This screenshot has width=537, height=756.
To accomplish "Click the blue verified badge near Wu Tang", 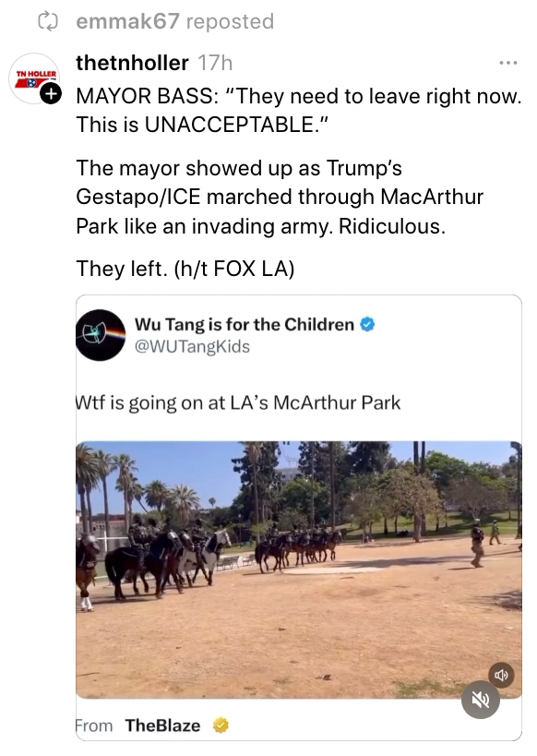I will coord(367,325).
